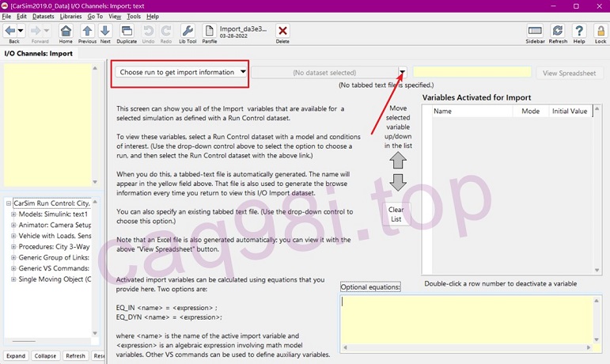Open 'Choose run to get import information' dropdown
The image size is (610, 364).
(181, 72)
